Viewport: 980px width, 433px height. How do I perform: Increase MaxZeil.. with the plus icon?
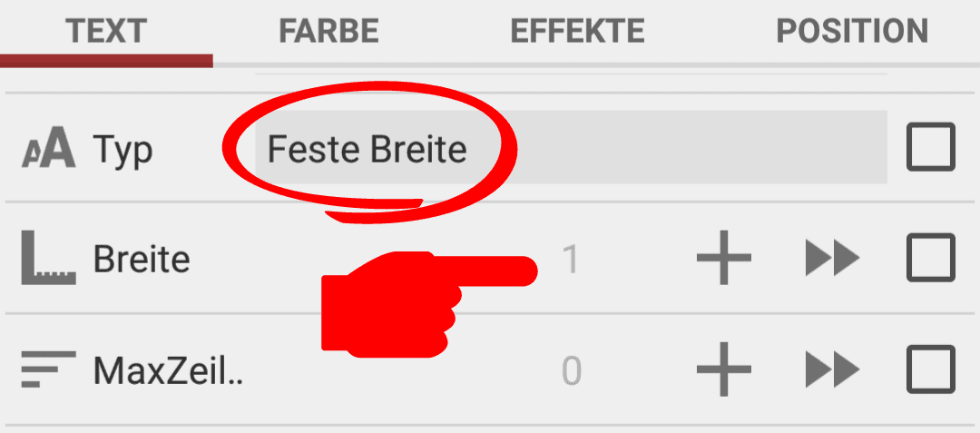pyautogui.click(x=724, y=369)
